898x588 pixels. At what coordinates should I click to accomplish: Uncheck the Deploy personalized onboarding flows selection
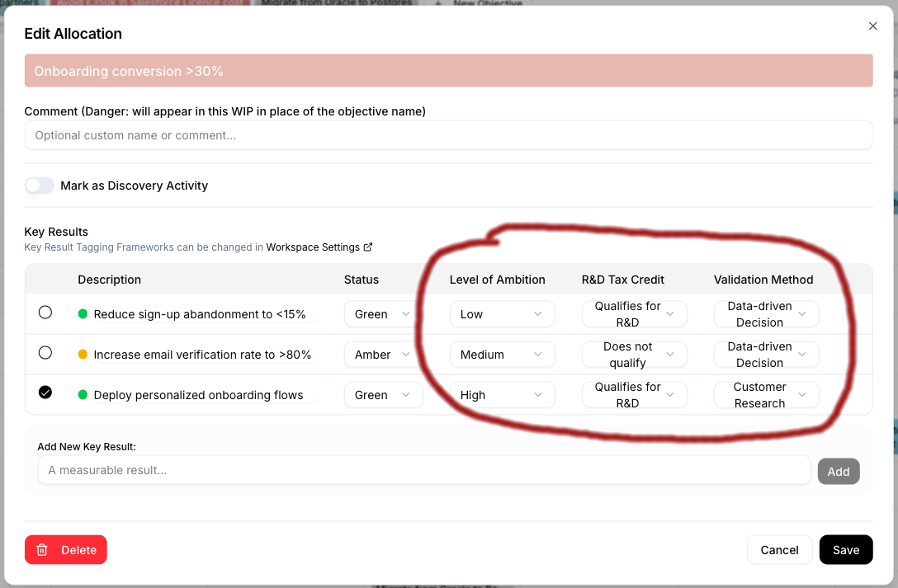(45, 393)
